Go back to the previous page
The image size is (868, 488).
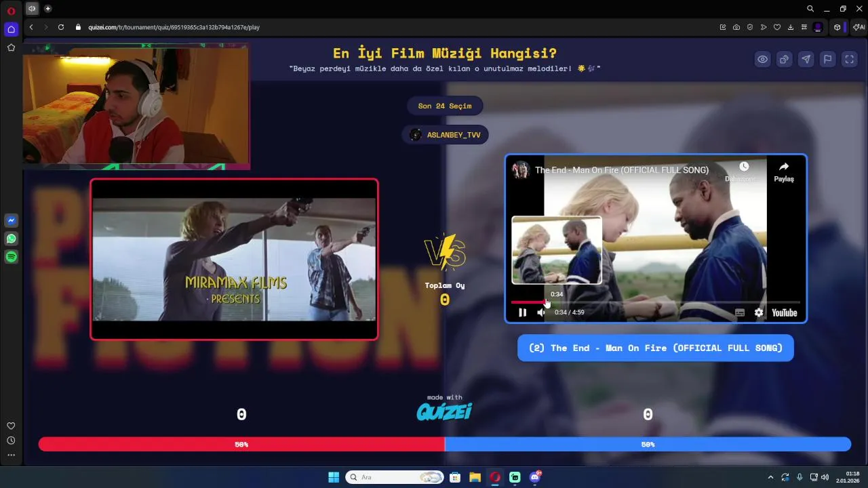tap(31, 27)
